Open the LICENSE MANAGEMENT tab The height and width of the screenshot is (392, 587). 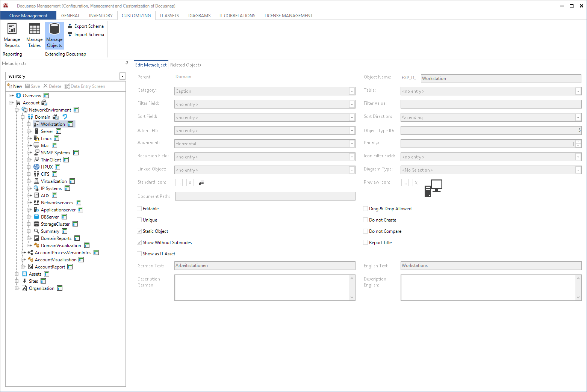point(289,16)
